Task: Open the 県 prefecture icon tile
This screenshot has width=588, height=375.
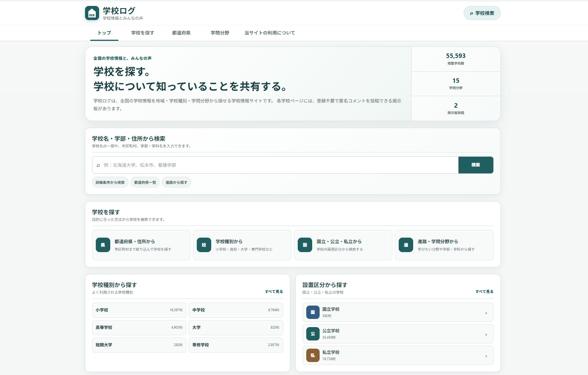Action: click(x=103, y=245)
